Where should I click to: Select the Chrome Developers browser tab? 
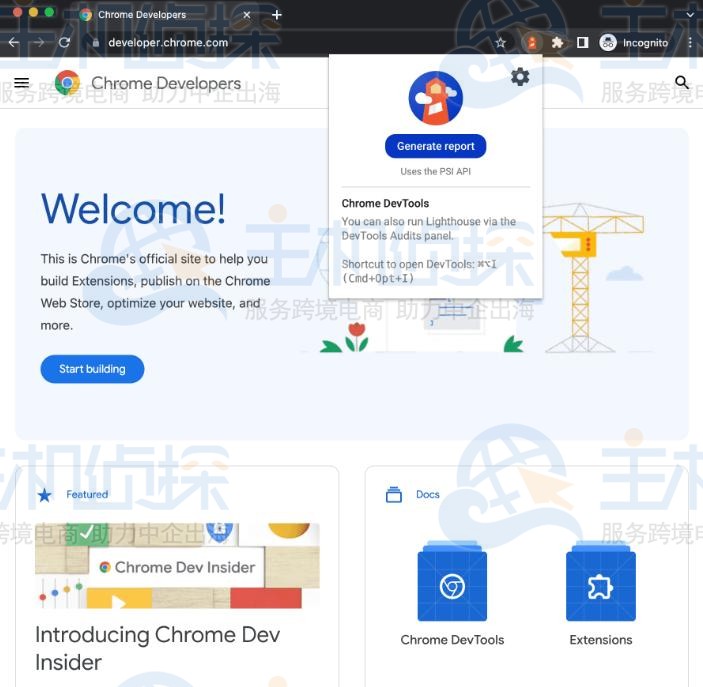coord(165,15)
